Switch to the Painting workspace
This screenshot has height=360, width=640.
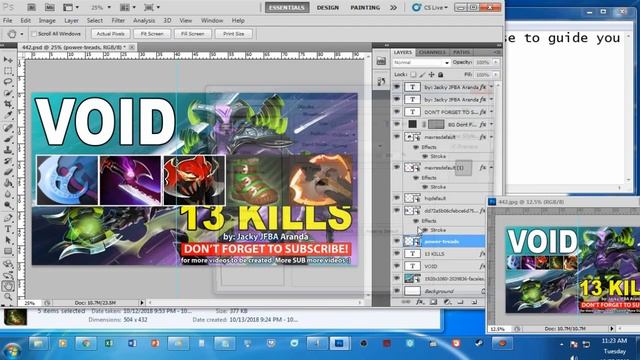[365, 7]
